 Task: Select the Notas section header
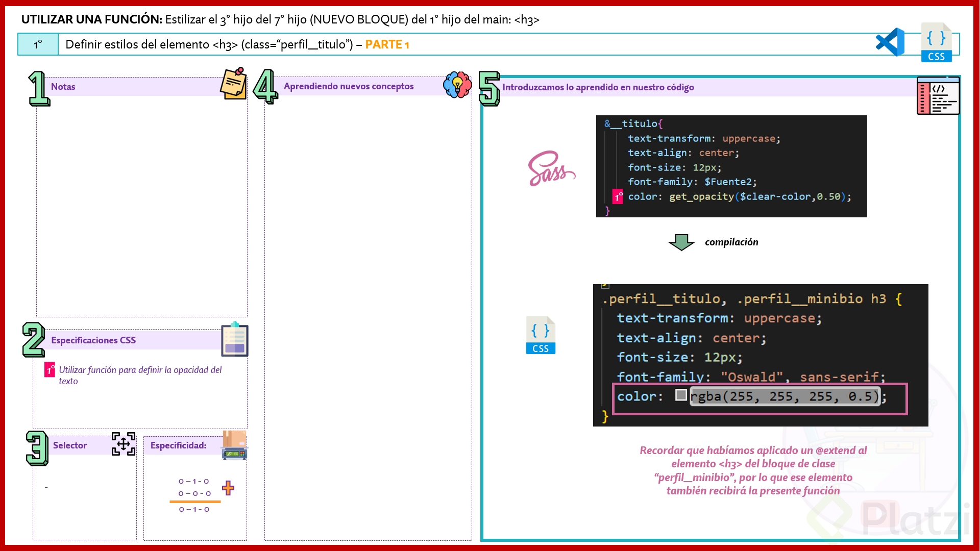[x=63, y=87]
